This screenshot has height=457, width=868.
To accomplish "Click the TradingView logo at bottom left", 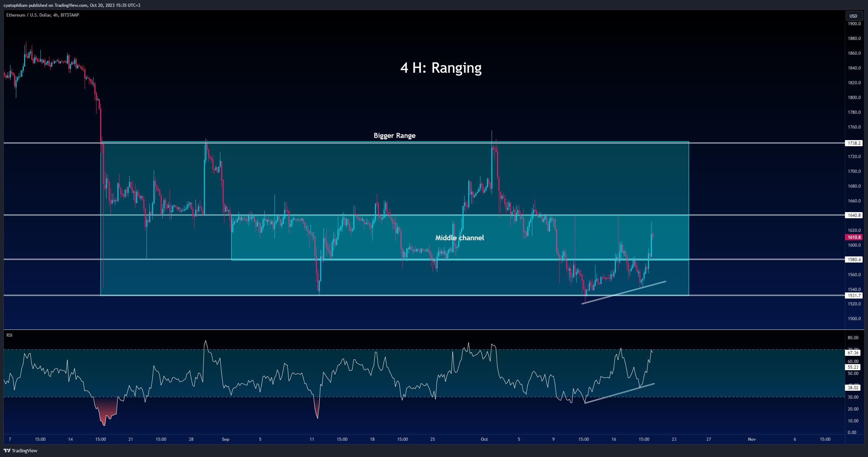I will click(21, 451).
